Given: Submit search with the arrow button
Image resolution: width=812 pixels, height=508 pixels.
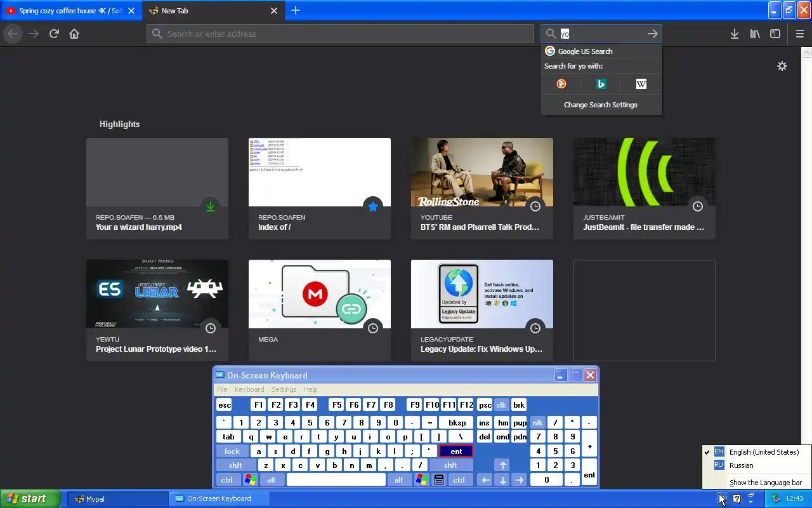Looking at the screenshot, I should pyautogui.click(x=652, y=34).
